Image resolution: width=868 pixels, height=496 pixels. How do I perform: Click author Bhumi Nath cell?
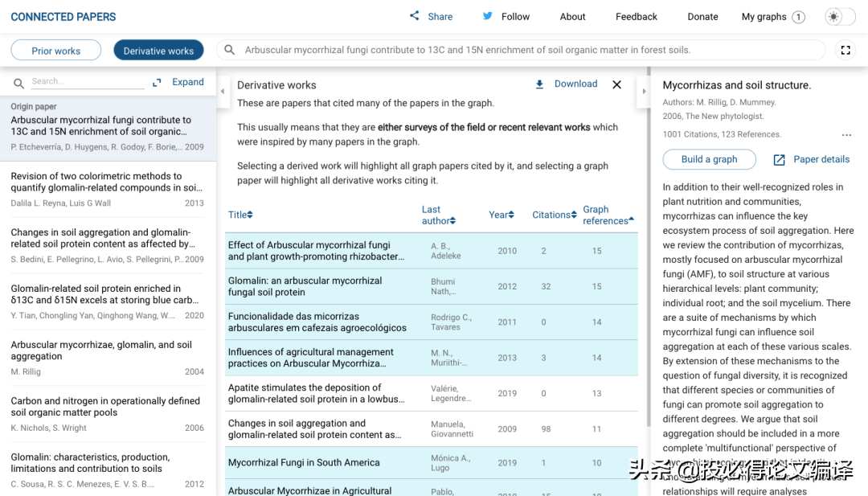(x=444, y=286)
